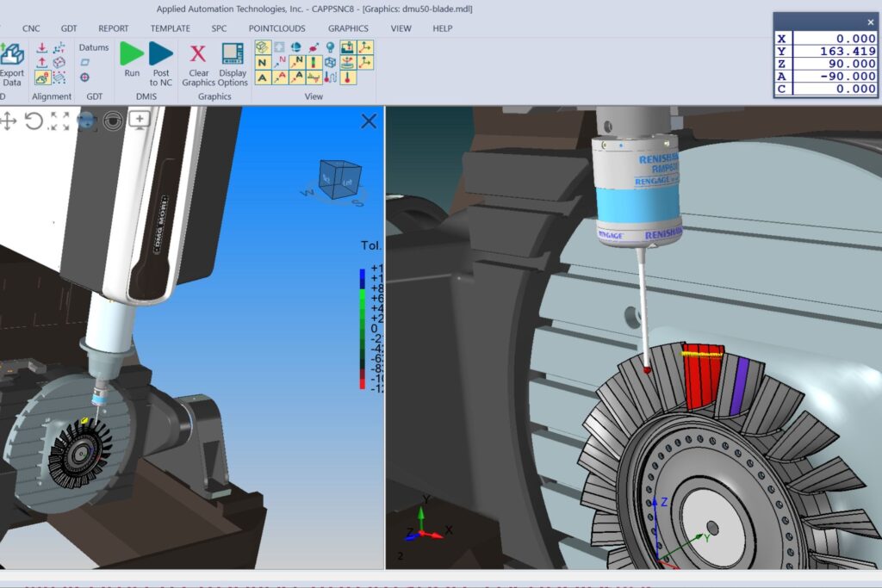Open the POINTCLOUDS ribbon tab
This screenshot has height=588, width=882.
coord(276,28)
